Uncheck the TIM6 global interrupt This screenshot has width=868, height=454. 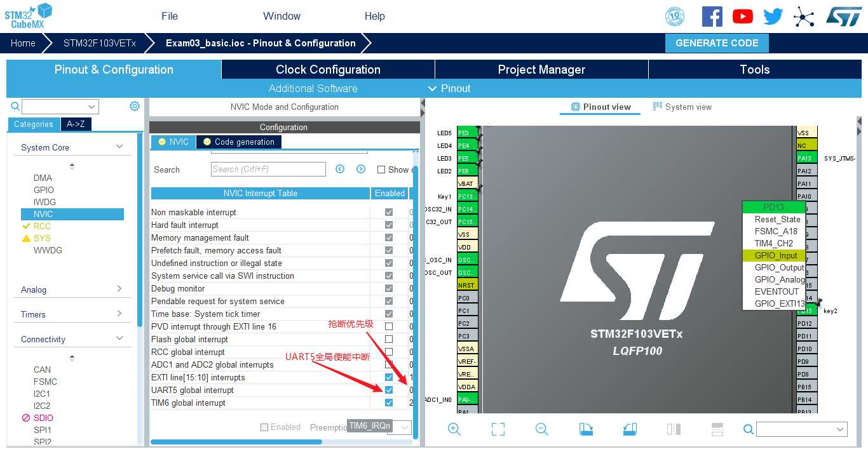389,403
